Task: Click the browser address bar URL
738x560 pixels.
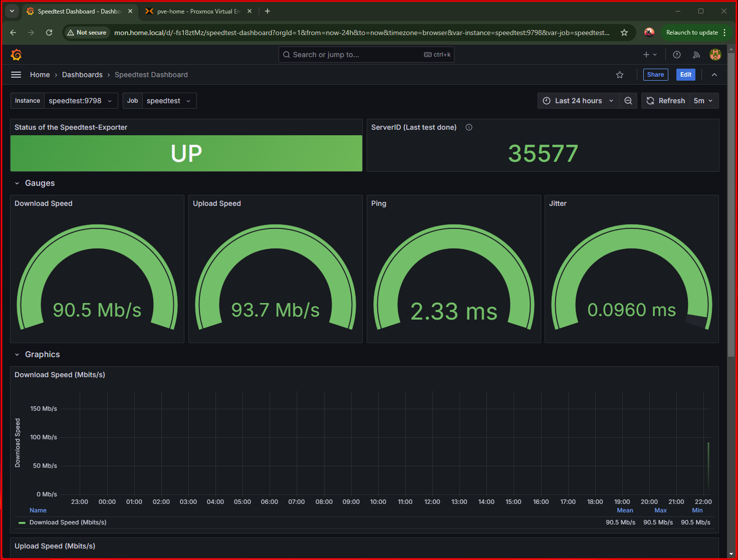Action: tap(362, 33)
